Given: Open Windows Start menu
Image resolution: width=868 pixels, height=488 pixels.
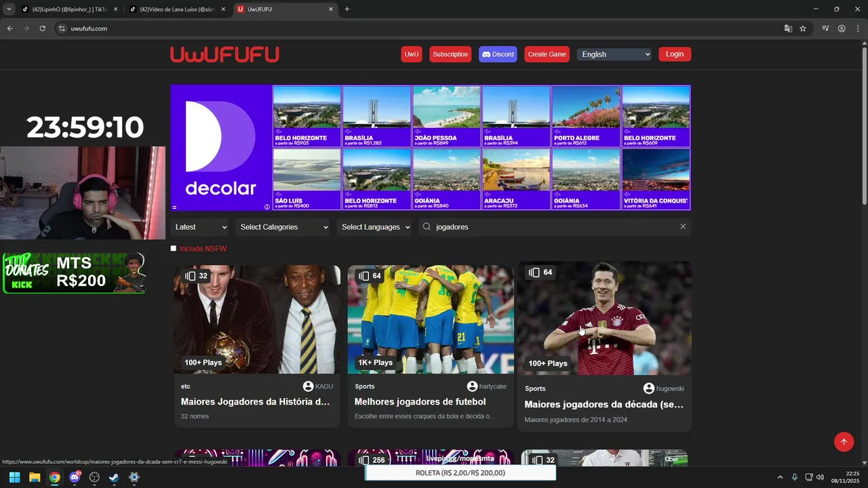Looking at the screenshot, I should pyautogui.click(x=14, y=477).
